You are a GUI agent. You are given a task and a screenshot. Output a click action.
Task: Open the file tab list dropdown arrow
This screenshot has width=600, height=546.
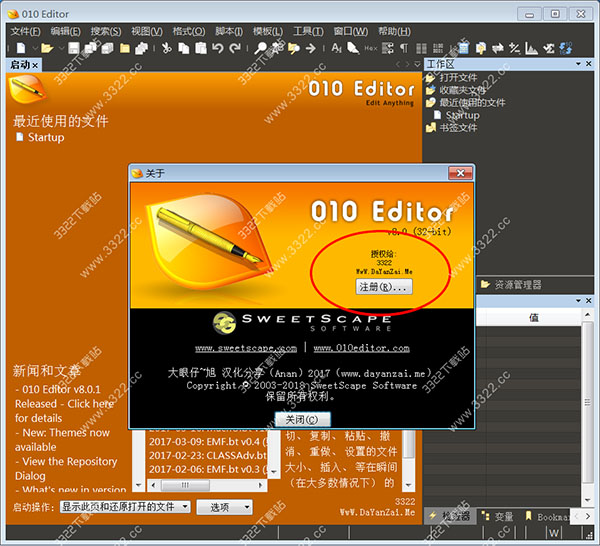point(417,64)
